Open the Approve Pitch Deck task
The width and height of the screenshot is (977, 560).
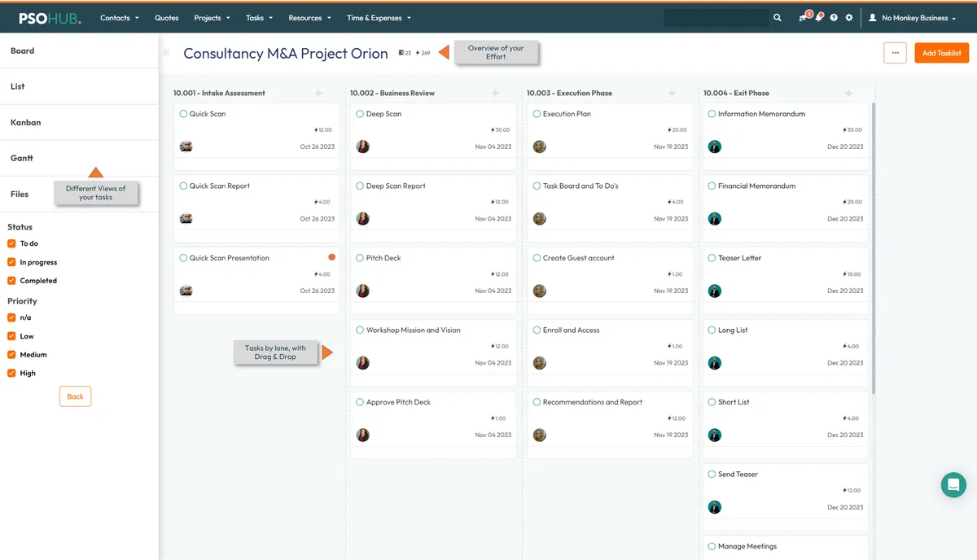(399, 402)
